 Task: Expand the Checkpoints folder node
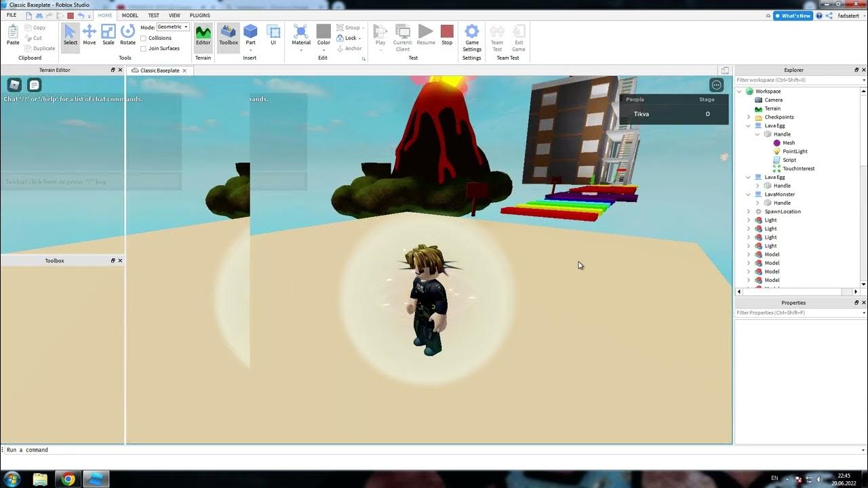[x=749, y=117]
